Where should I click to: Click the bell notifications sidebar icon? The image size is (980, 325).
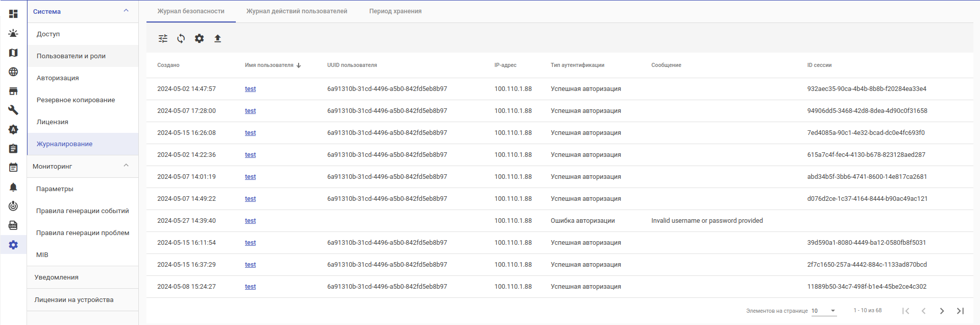pyautogui.click(x=13, y=187)
